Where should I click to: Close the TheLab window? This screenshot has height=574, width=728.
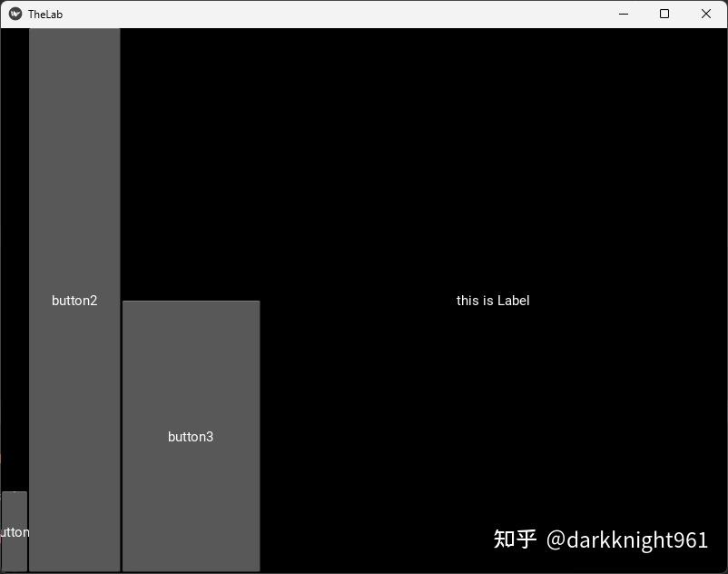pos(705,14)
